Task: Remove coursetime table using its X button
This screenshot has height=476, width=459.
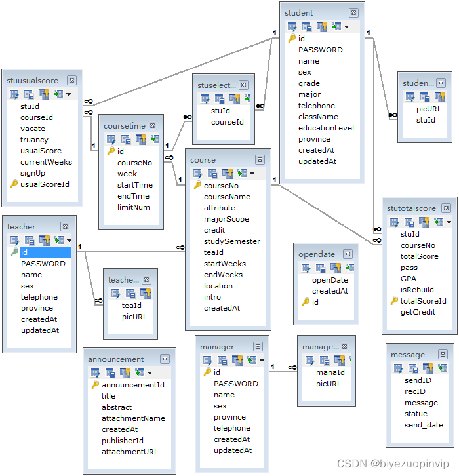Action: tap(152, 125)
